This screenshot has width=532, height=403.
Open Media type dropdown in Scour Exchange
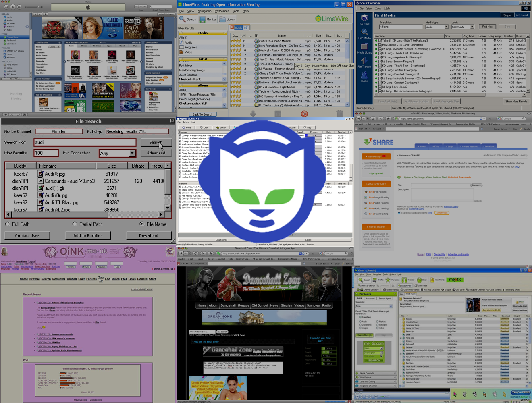coord(447,27)
